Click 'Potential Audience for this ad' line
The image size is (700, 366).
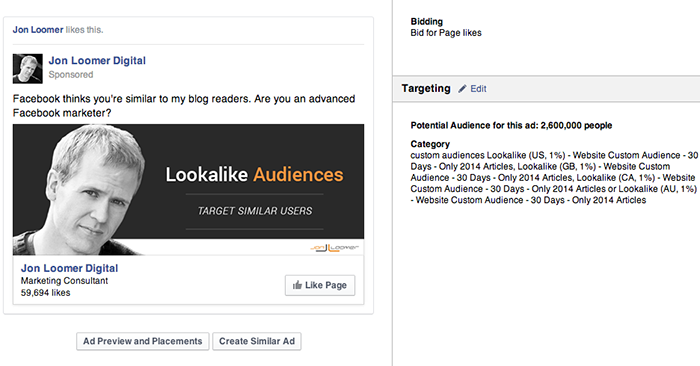[511, 125]
